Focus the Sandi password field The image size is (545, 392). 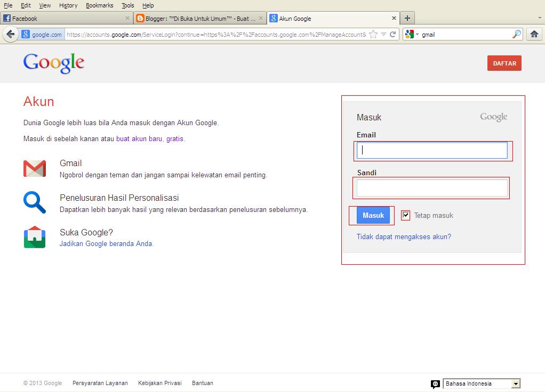click(432, 188)
